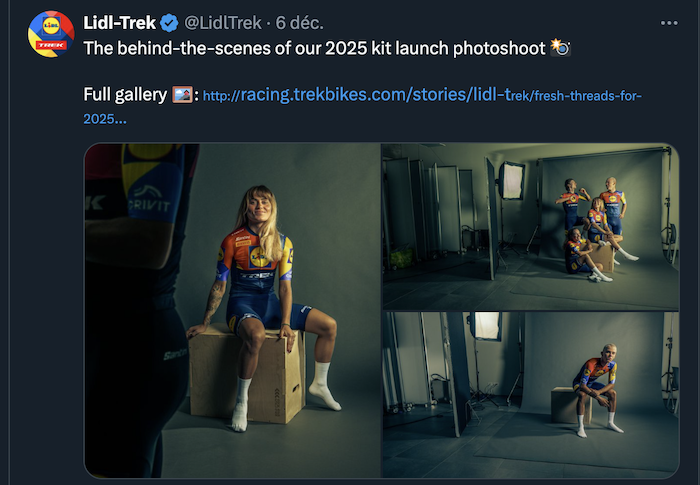
Task: Click the camera emoji after 'photoshoot'
Action: (560, 47)
